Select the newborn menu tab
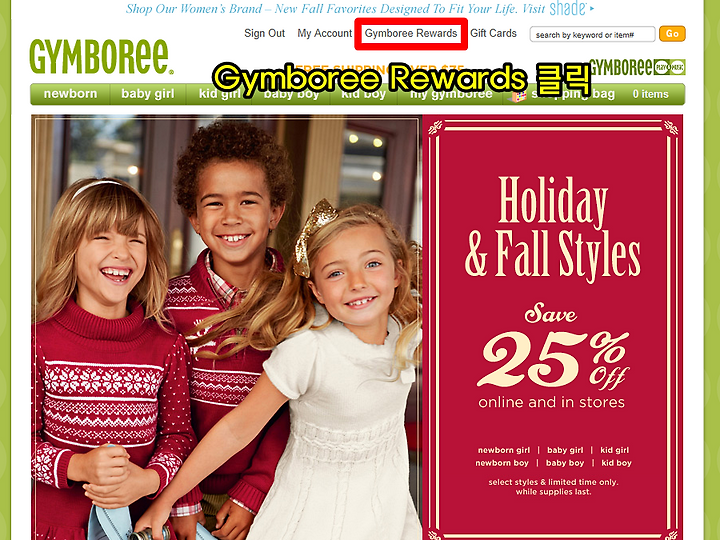This screenshot has height=540, width=720. pyautogui.click(x=70, y=94)
